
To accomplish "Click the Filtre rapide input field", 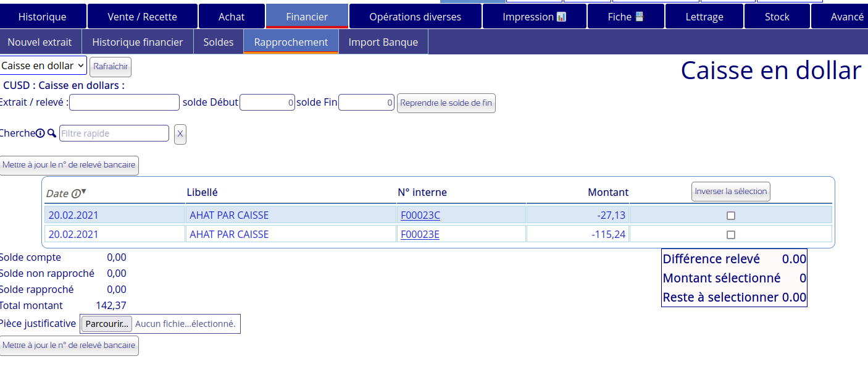I will pyautogui.click(x=114, y=133).
